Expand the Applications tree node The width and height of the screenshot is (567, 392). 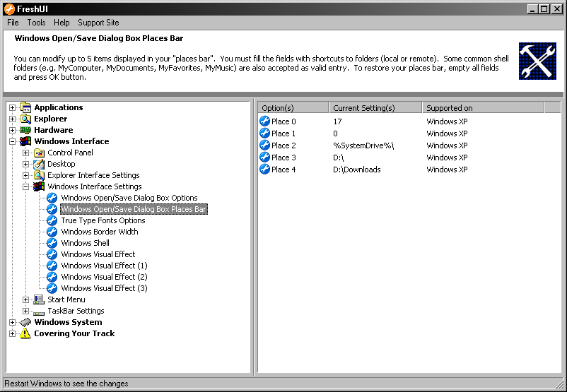(12, 107)
